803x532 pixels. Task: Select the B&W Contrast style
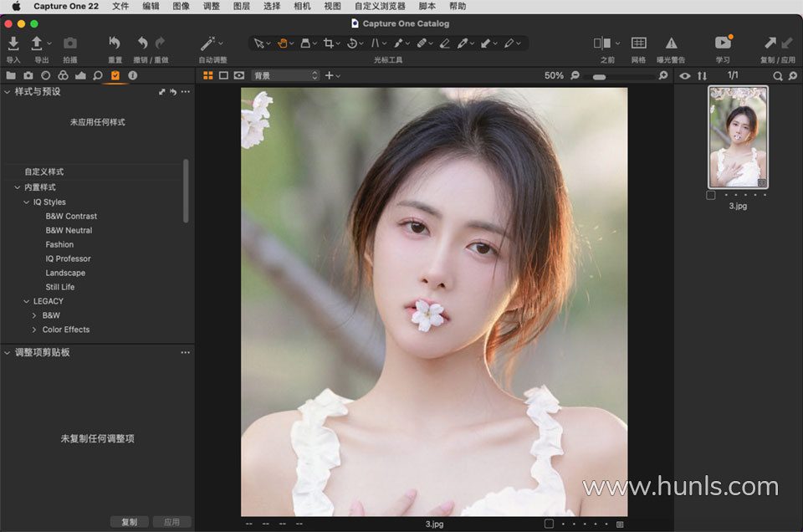[x=71, y=216]
